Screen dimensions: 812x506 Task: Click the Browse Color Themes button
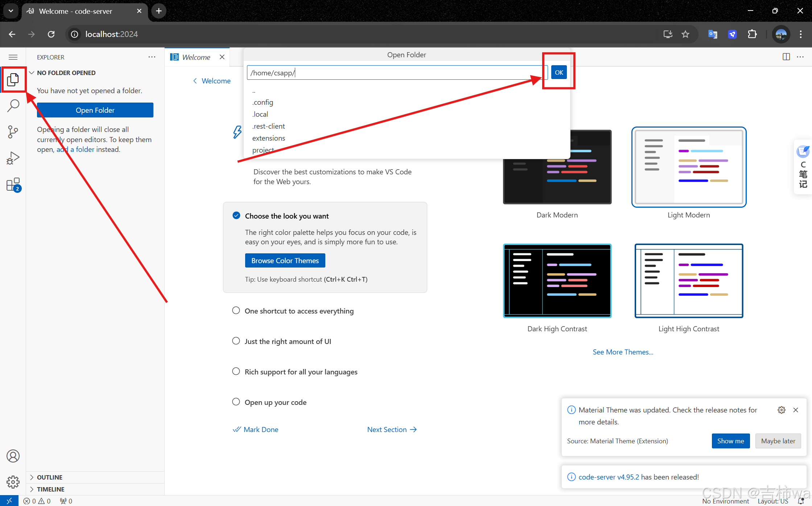pyautogui.click(x=285, y=260)
